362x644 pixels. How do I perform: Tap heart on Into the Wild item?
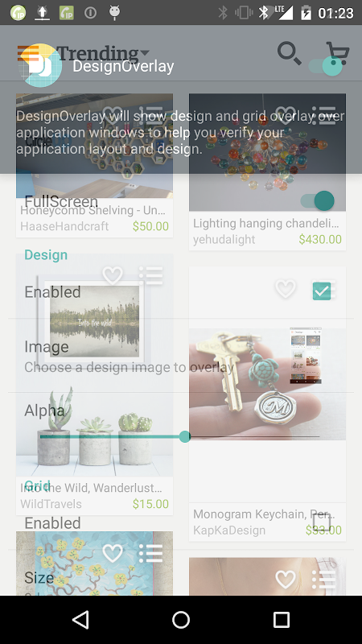[x=113, y=275]
